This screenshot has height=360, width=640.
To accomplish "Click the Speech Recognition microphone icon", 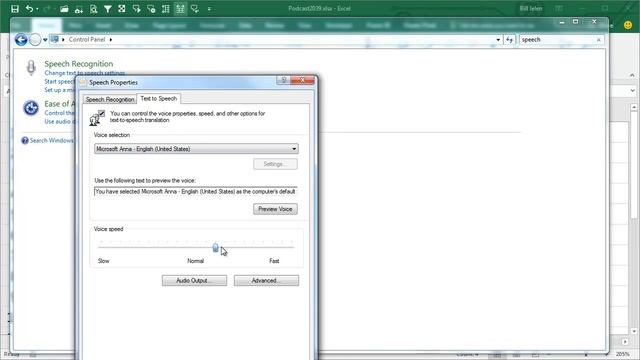I will [31, 67].
